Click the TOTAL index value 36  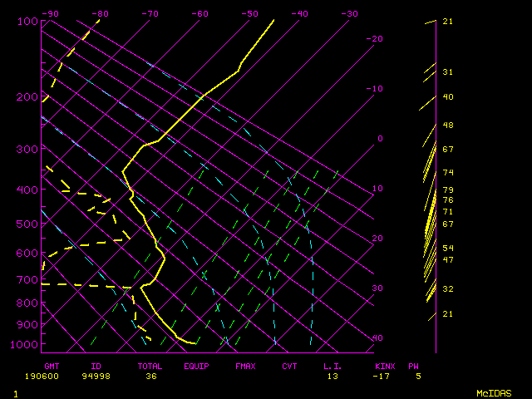(151, 376)
